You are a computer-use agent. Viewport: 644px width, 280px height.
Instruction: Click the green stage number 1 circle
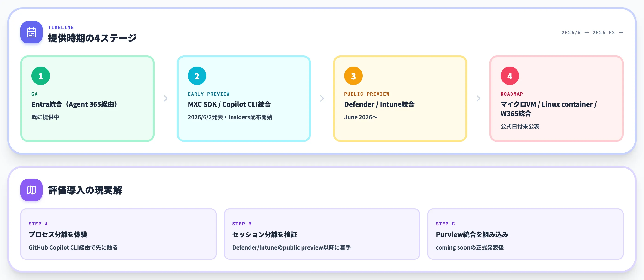tap(41, 76)
